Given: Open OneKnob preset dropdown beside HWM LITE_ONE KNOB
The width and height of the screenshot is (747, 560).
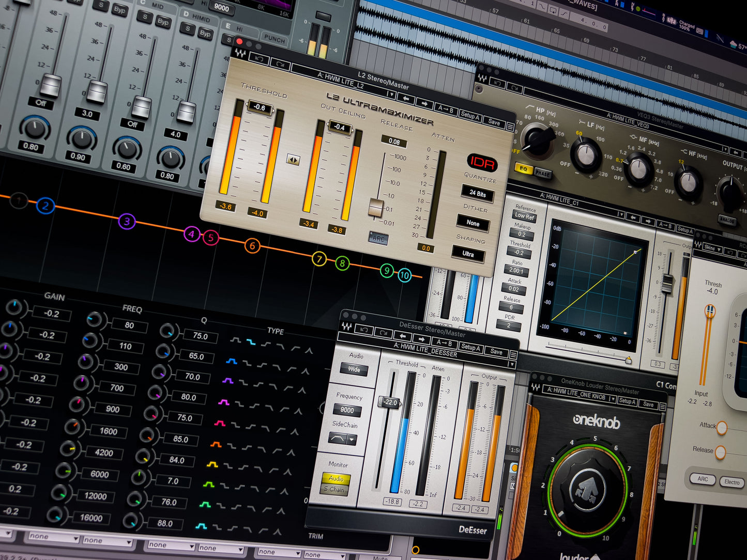Looking at the screenshot, I should pos(613,399).
